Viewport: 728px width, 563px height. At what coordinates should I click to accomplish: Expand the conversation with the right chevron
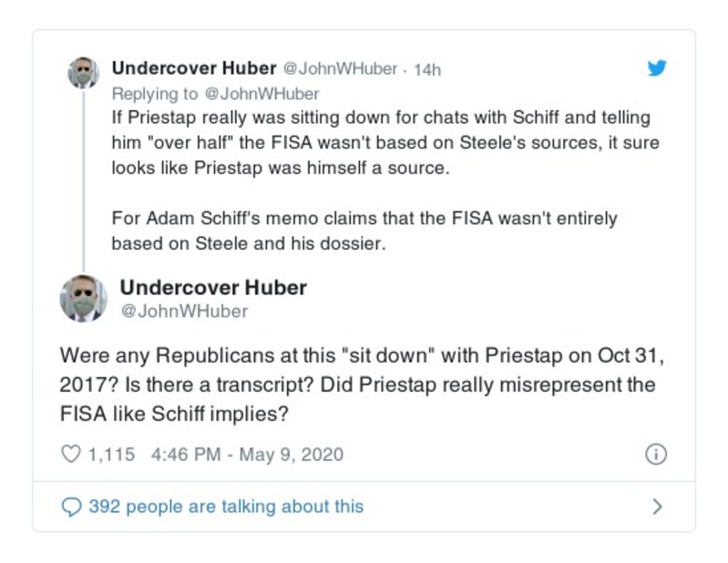pos(657,506)
